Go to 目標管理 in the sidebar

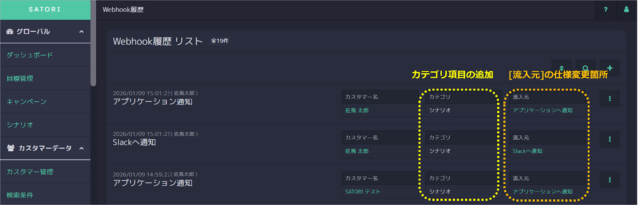(20, 79)
